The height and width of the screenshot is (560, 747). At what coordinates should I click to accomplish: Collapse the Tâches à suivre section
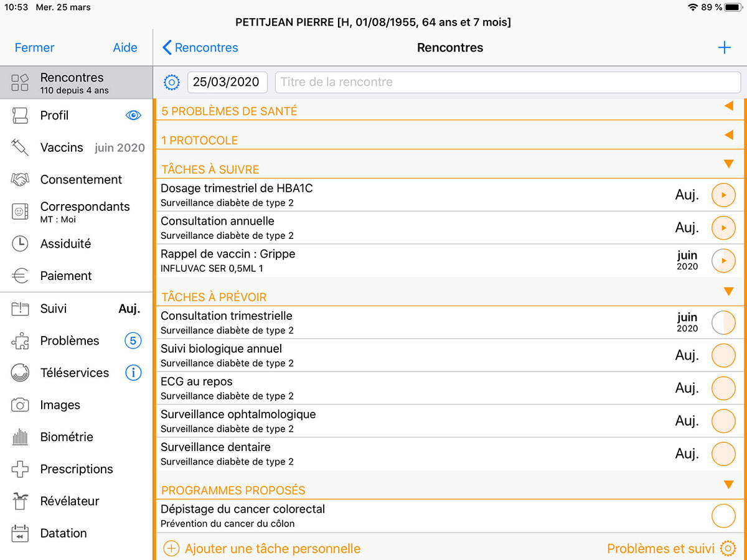[728, 164]
